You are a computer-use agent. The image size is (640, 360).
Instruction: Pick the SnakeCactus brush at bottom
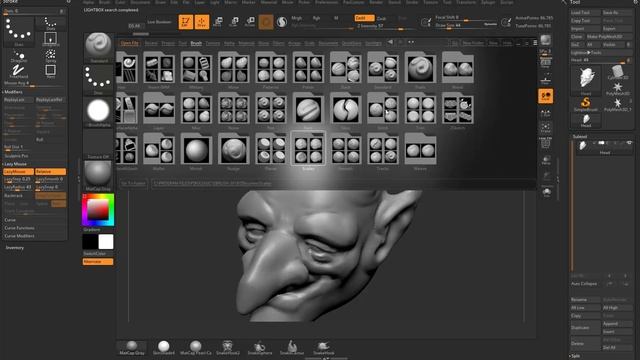(291, 347)
